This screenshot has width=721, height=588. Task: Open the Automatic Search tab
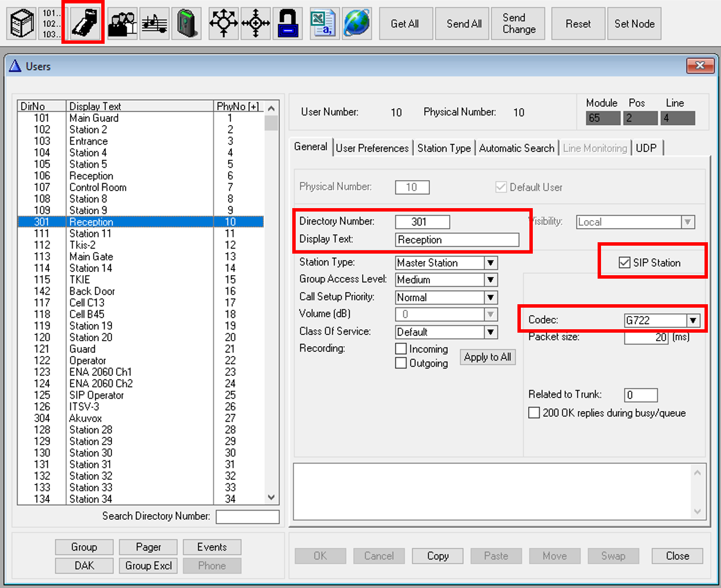coord(516,148)
